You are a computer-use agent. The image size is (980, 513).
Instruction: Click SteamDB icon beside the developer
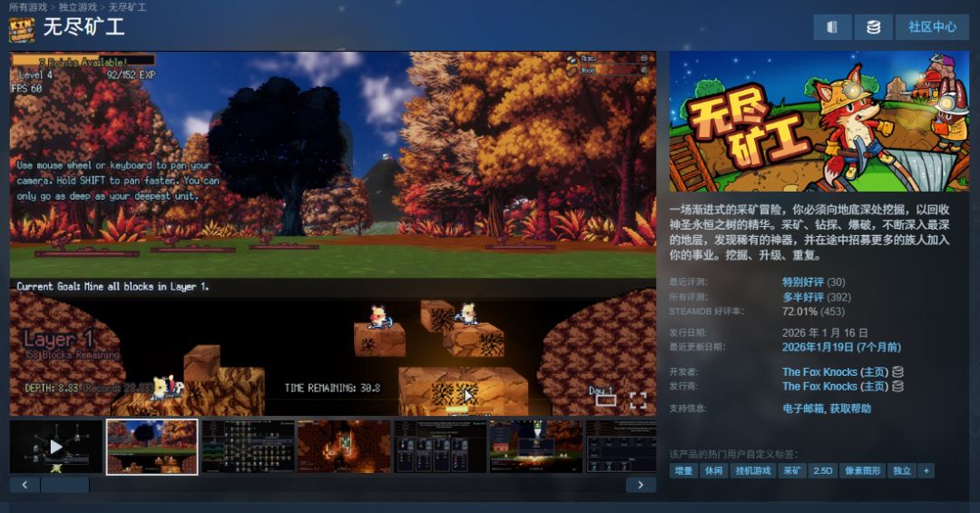(x=897, y=371)
